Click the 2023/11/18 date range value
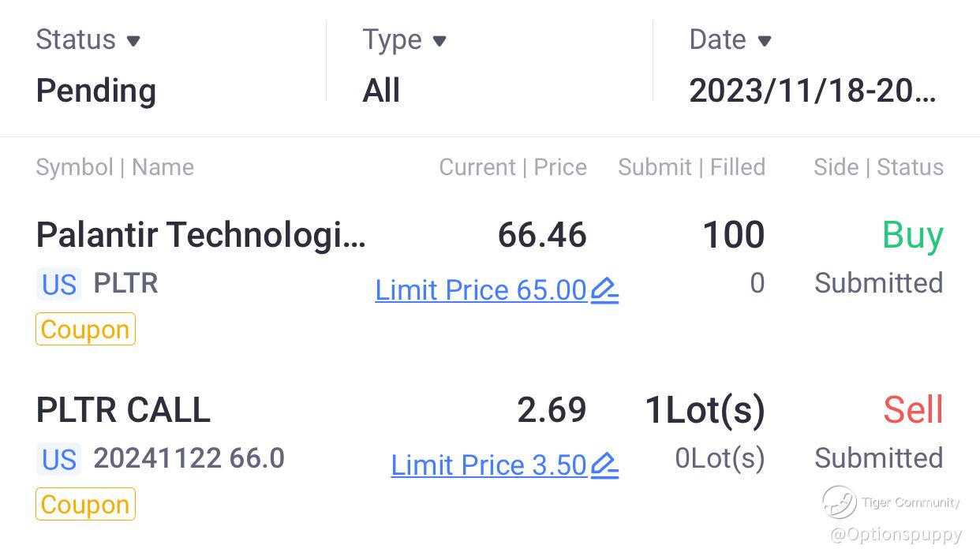The width and height of the screenshot is (980, 556). tap(813, 91)
